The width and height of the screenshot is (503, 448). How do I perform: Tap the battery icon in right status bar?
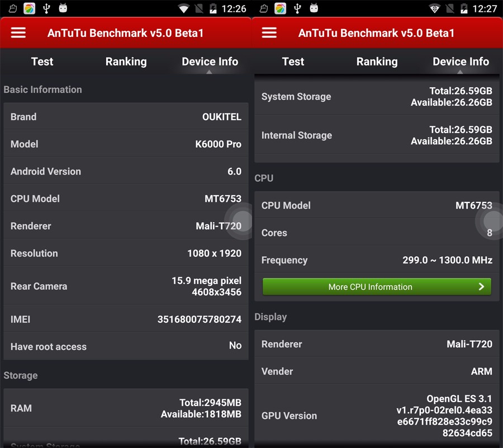463,8
